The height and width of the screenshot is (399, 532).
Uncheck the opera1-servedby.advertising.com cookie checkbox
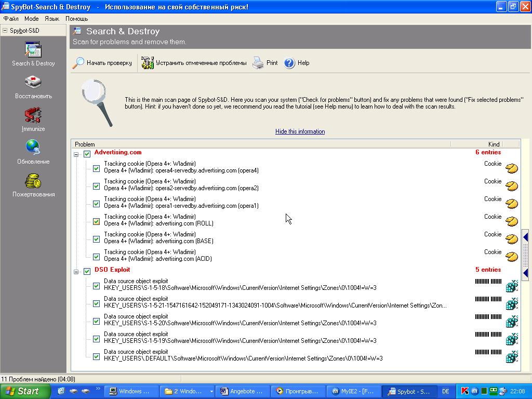tap(96, 204)
